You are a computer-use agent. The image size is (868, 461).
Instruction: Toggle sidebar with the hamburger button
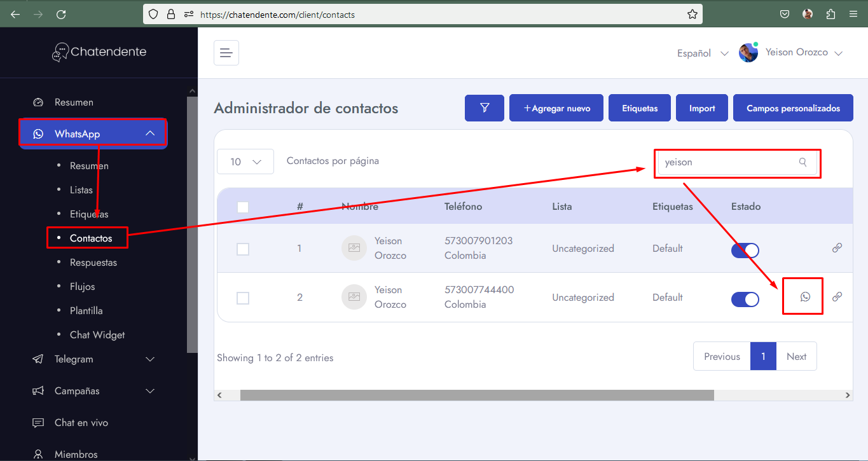tap(226, 53)
